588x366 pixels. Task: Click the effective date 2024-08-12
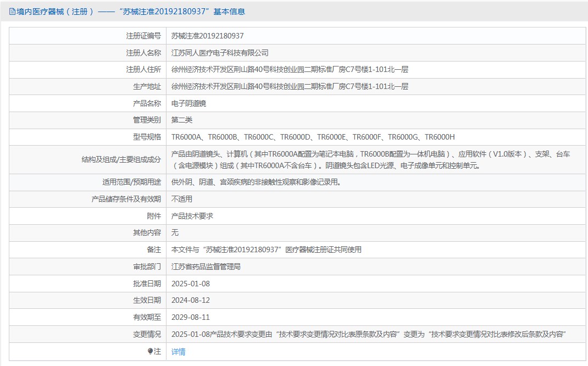click(x=191, y=301)
